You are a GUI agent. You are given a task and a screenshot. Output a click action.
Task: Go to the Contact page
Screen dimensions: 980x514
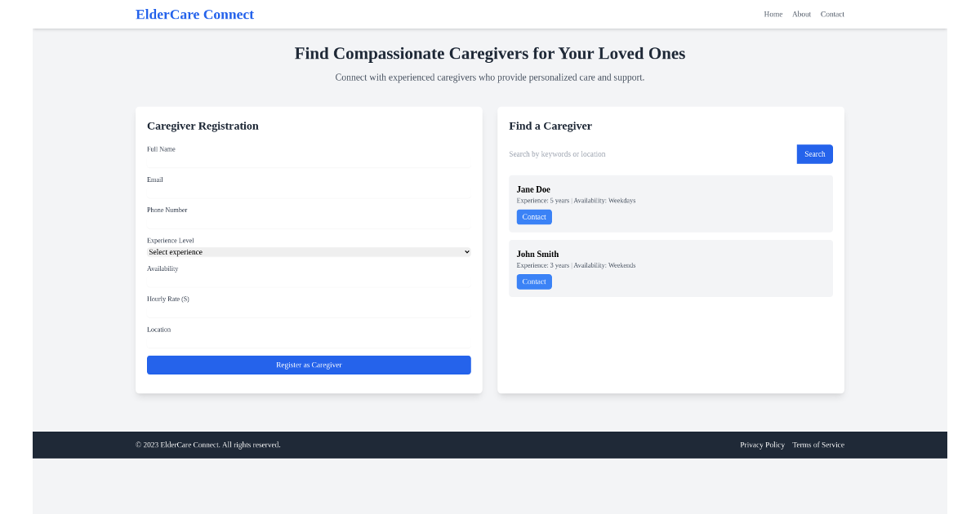[x=831, y=14]
